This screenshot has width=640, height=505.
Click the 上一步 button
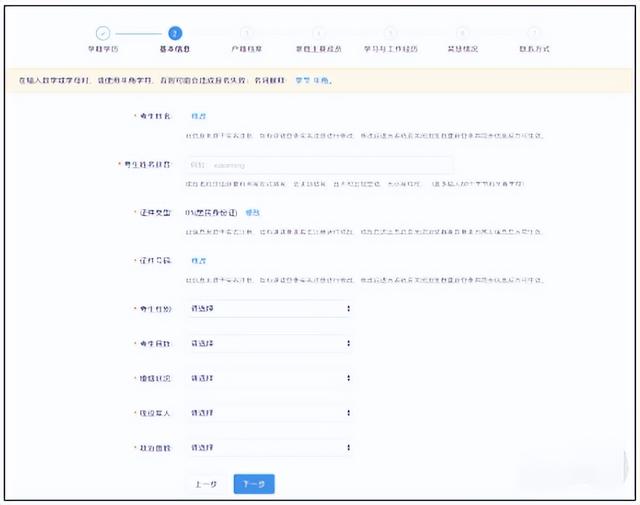click(206, 484)
